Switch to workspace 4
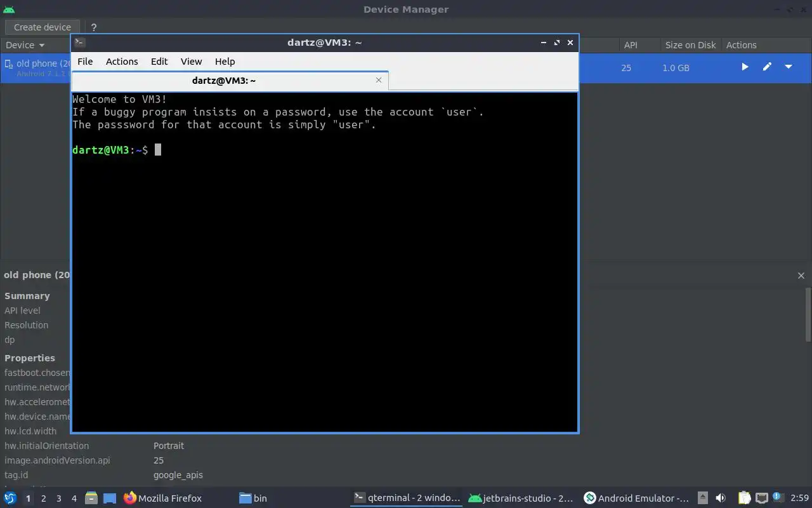Viewport: 812px width, 508px height. click(74, 498)
